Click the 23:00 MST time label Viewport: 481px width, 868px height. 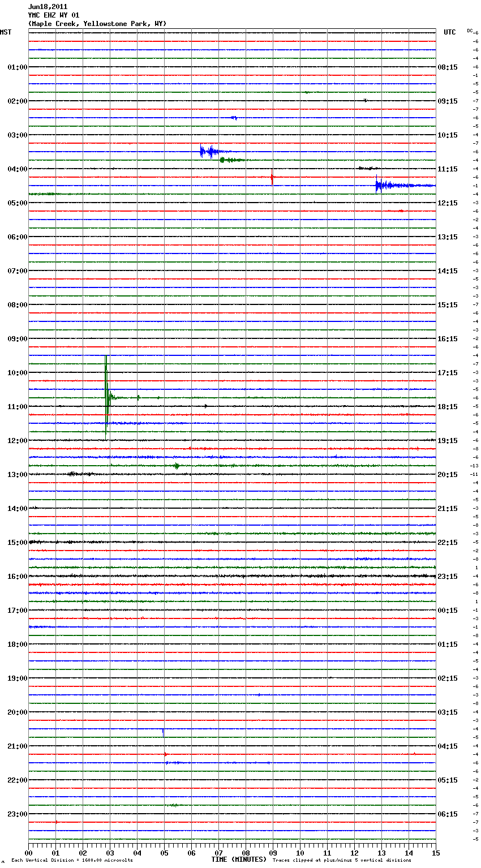[x=18, y=814]
